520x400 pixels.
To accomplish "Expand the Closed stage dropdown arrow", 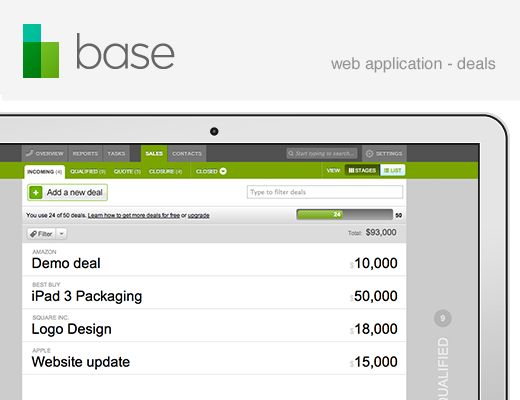I will (x=223, y=171).
